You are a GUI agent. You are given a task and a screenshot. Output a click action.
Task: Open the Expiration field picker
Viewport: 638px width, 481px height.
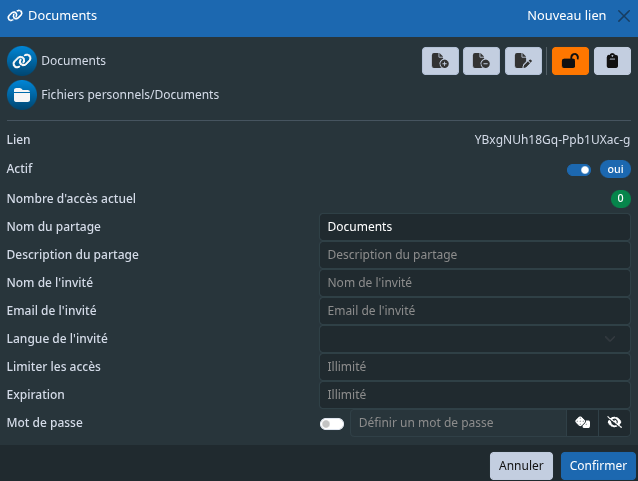pos(475,395)
